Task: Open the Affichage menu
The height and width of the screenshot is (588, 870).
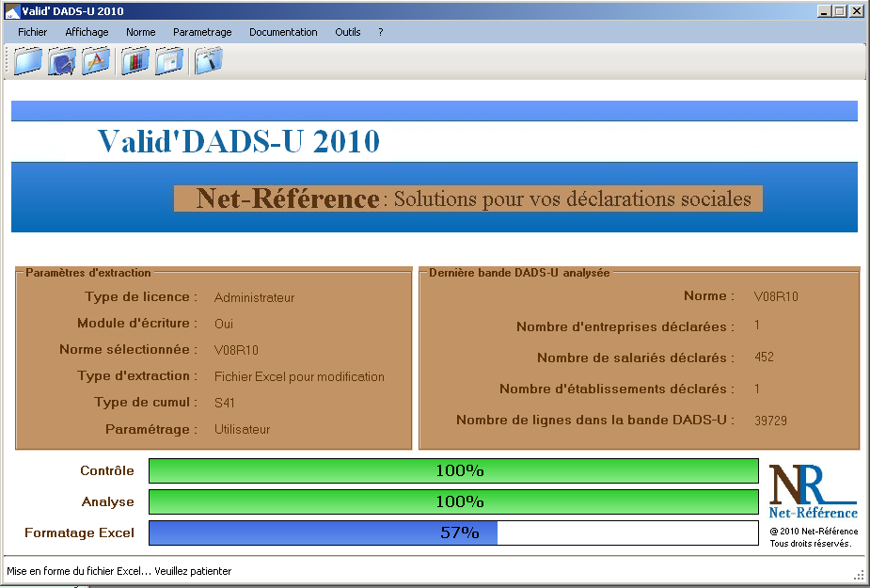Action: [x=87, y=32]
